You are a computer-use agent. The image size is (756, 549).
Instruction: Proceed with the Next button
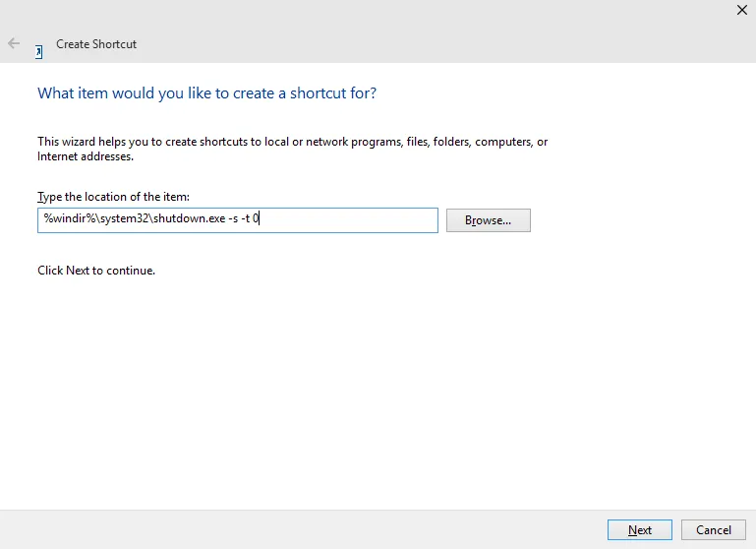(639, 530)
